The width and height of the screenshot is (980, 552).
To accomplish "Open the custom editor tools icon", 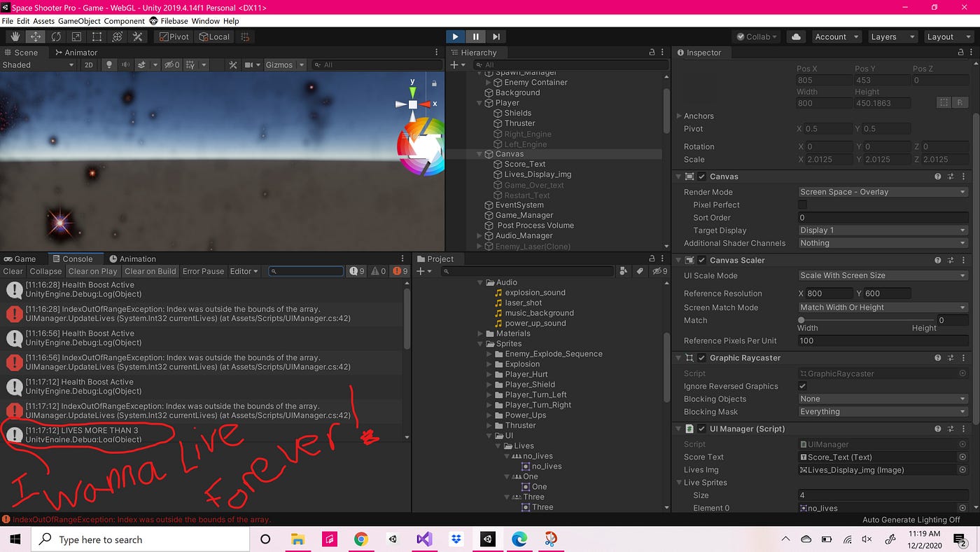I will (x=137, y=36).
